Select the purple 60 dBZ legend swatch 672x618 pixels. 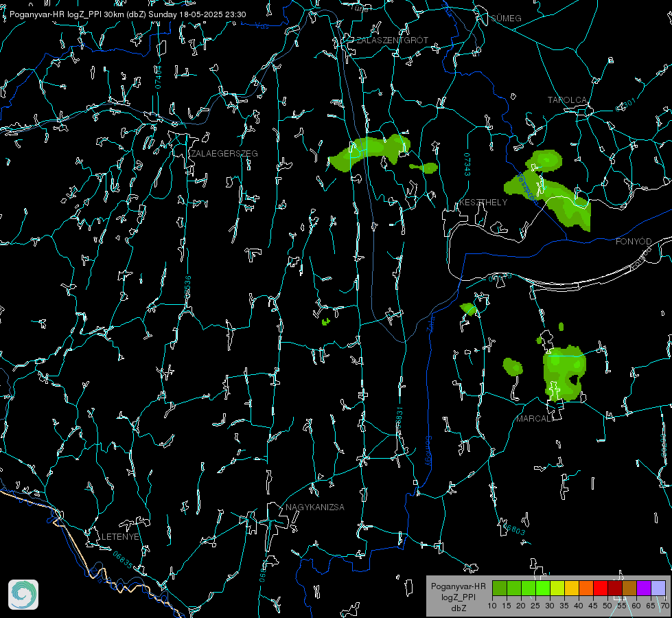click(644, 588)
